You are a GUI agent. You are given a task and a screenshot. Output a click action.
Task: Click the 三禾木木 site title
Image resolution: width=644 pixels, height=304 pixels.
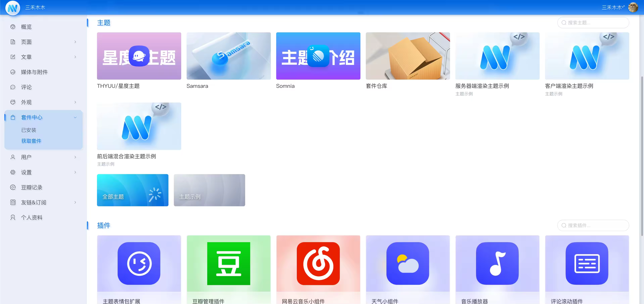pyautogui.click(x=35, y=8)
